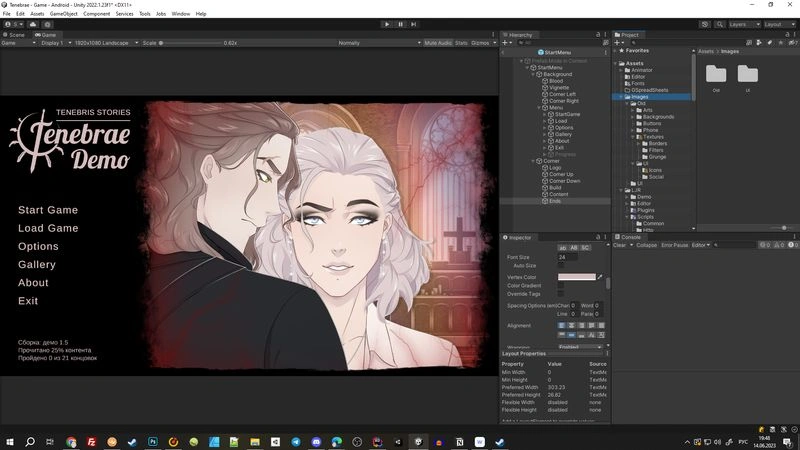Expand the StartGame object in Hierarchy
This screenshot has width=800, height=450.
pyautogui.click(x=545, y=114)
